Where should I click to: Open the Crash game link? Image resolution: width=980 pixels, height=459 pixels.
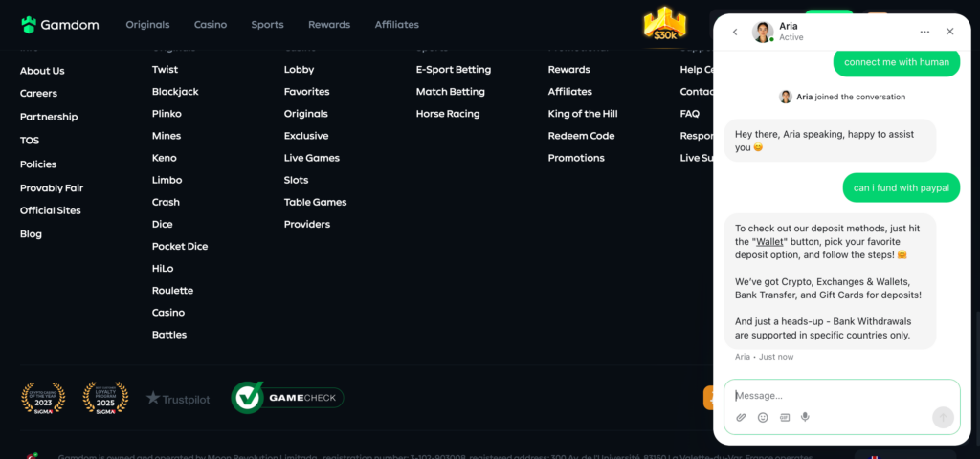[x=166, y=203]
